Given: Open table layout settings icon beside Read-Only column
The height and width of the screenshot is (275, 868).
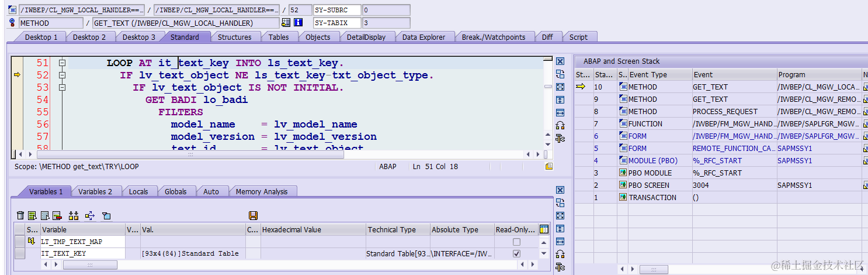Looking at the screenshot, I should pos(544,229).
